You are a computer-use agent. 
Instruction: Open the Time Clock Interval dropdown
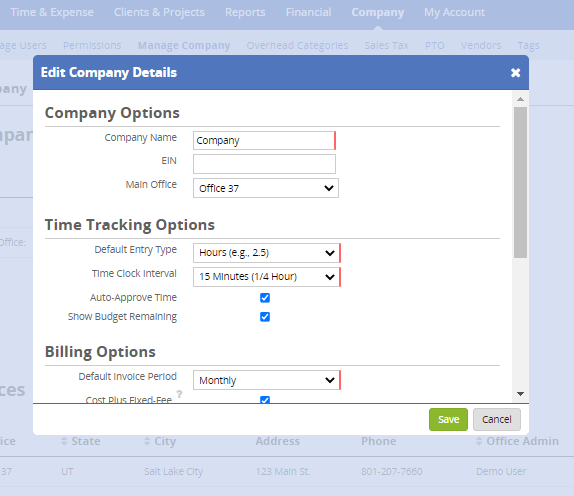tap(266, 277)
